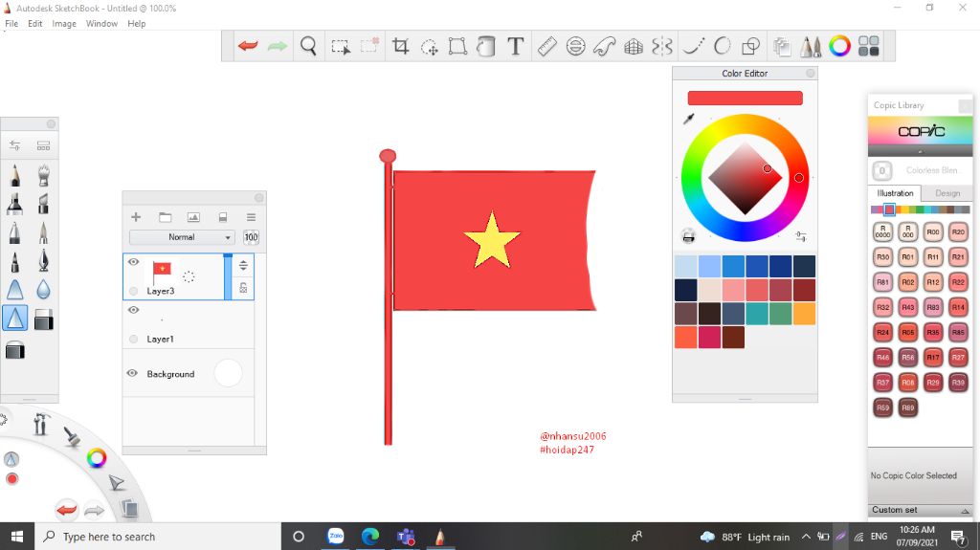The image size is (980, 550).
Task: Enable Steady Stroke tool
Action: point(693,46)
